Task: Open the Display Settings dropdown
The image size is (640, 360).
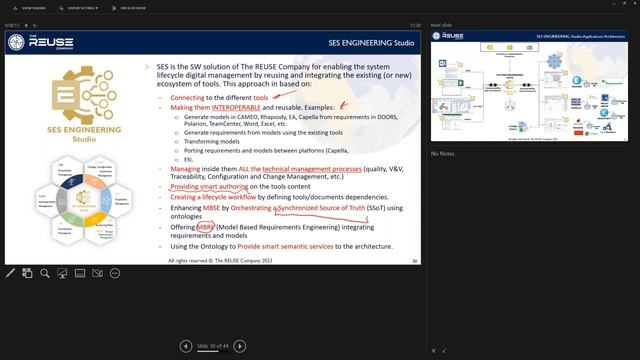Action: (x=78, y=8)
